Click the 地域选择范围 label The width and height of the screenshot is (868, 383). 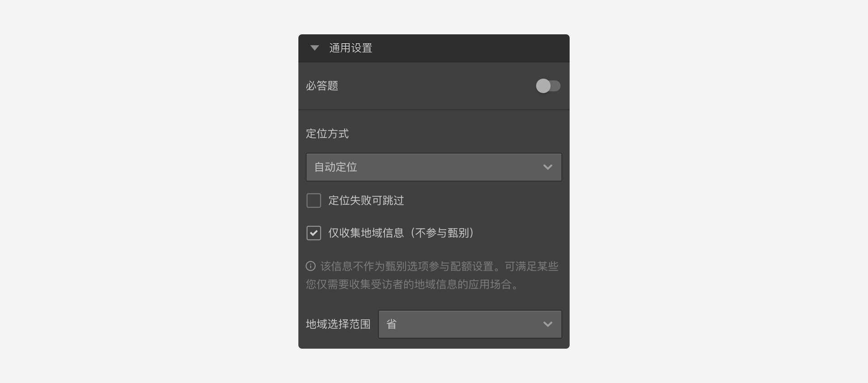338,324
